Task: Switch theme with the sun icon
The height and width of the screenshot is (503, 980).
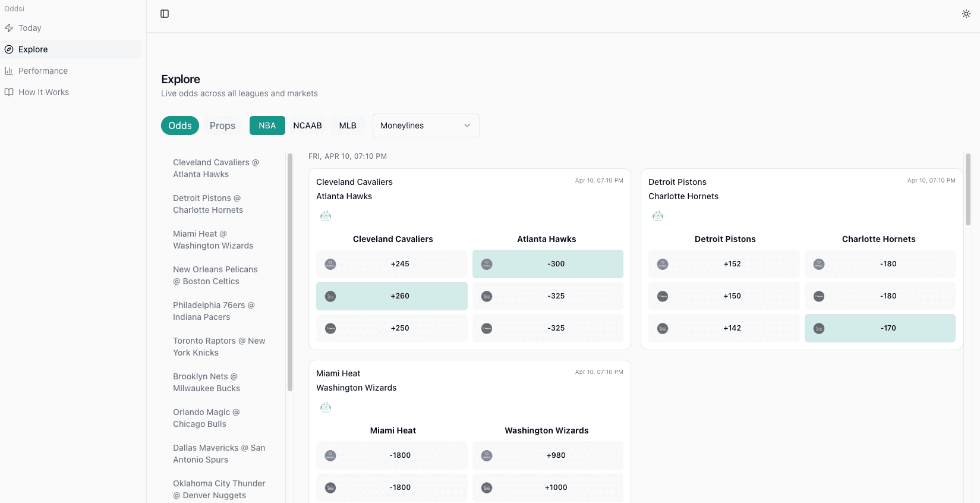Action: point(966,14)
